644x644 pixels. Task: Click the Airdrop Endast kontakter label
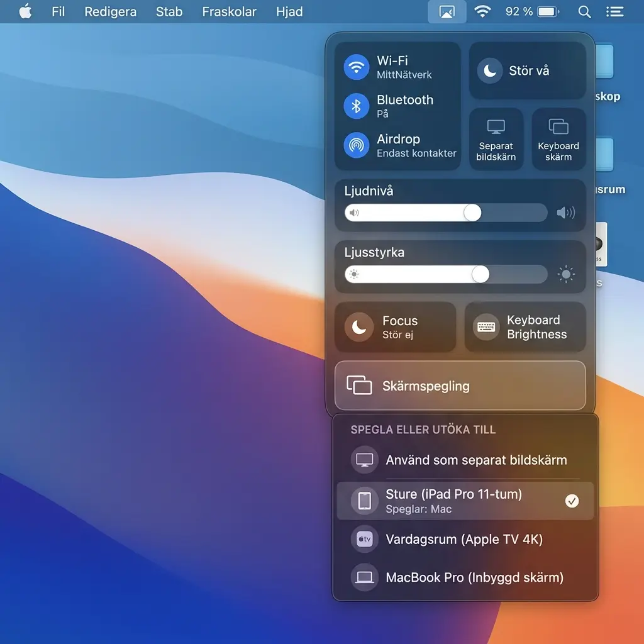pyautogui.click(x=416, y=145)
